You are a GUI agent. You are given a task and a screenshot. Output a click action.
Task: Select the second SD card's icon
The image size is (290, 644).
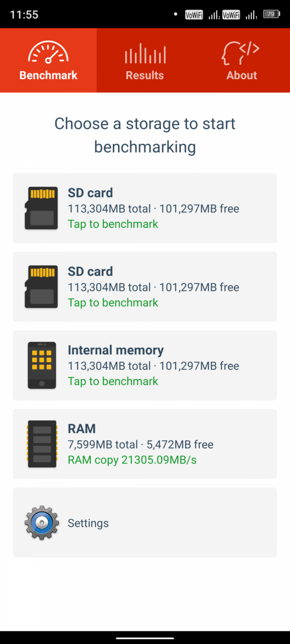[41, 287]
